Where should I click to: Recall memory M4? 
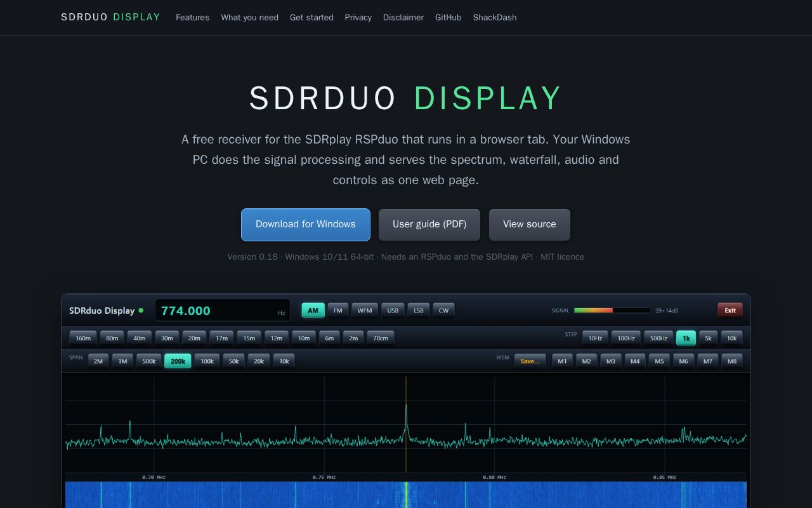635,361
